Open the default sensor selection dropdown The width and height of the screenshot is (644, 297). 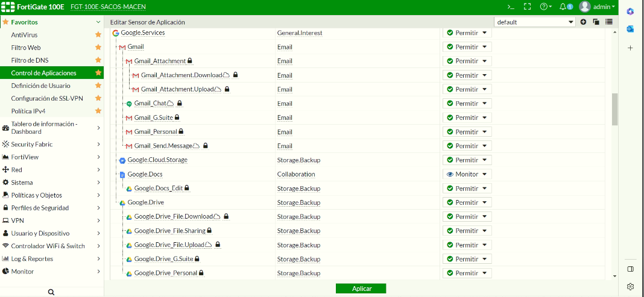point(535,22)
